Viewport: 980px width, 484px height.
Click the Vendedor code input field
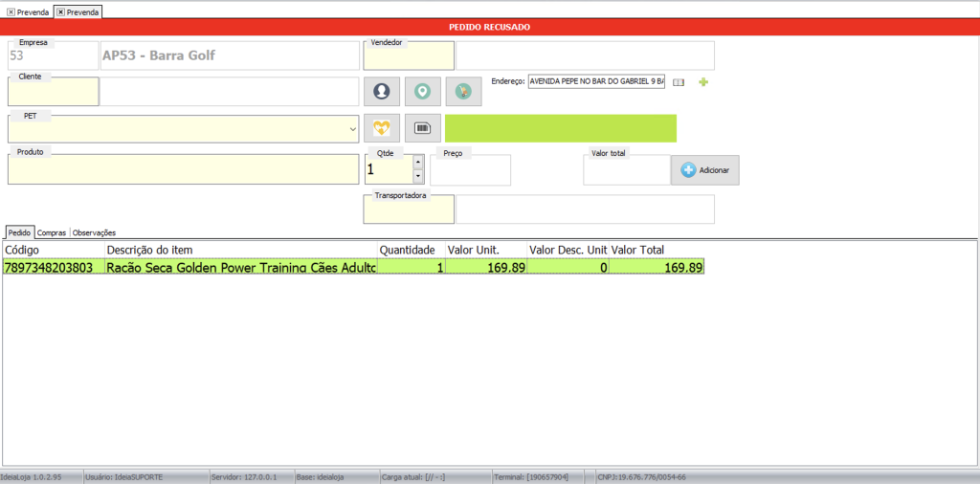tap(409, 57)
